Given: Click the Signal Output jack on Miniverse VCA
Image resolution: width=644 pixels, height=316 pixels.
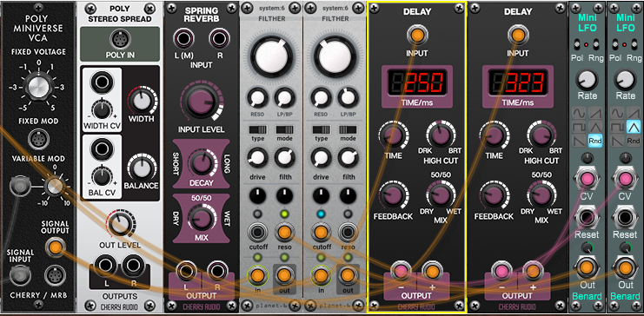Looking at the screenshot, I should (x=55, y=247).
